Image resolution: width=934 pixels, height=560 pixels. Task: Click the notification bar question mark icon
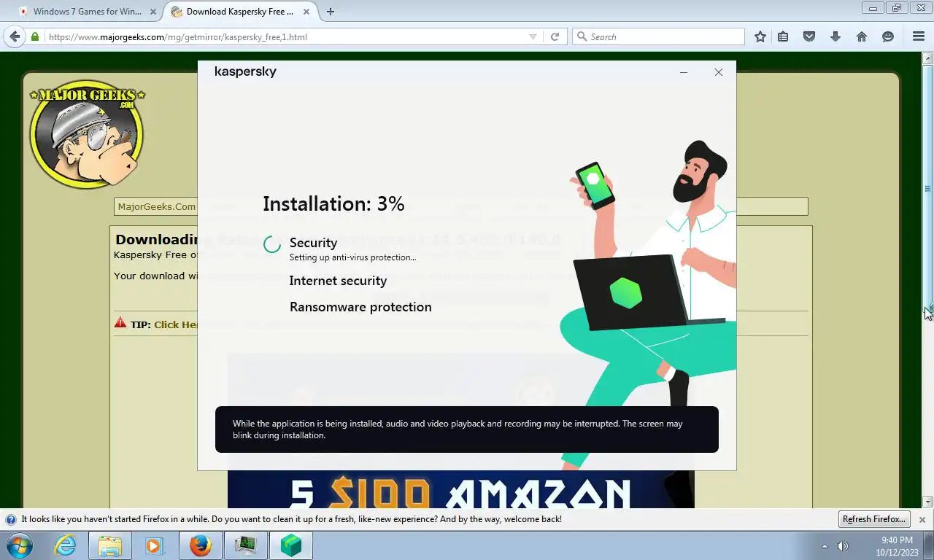(11, 520)
